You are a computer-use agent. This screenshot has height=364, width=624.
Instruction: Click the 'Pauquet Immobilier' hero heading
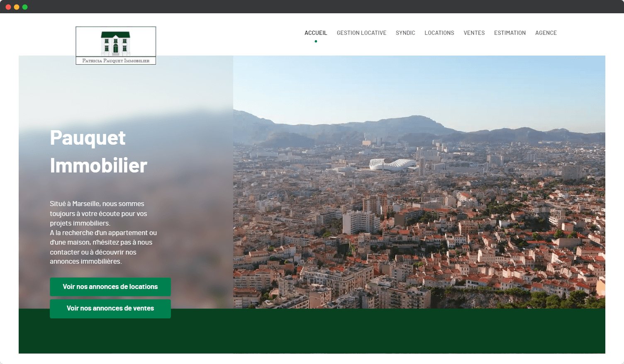(98, 152)
